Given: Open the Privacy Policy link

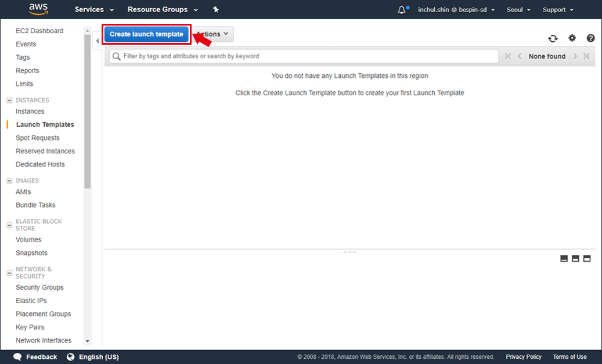Looking at the screenshot, I should [524, 357].
